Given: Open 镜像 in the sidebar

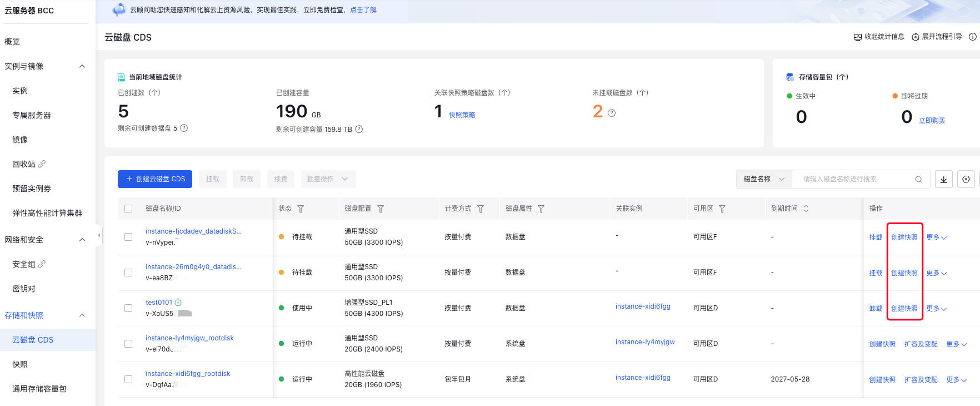Looking at the screenshot, I should coord(20,140).
